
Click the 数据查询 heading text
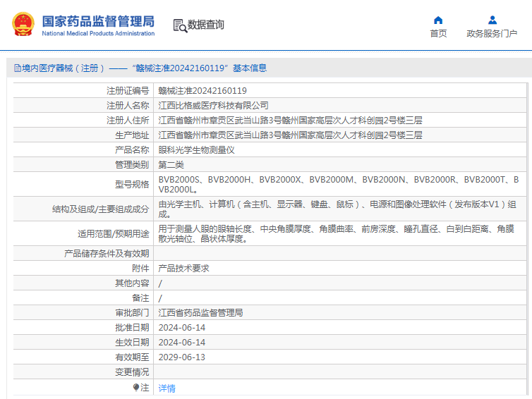pos(205,25)
